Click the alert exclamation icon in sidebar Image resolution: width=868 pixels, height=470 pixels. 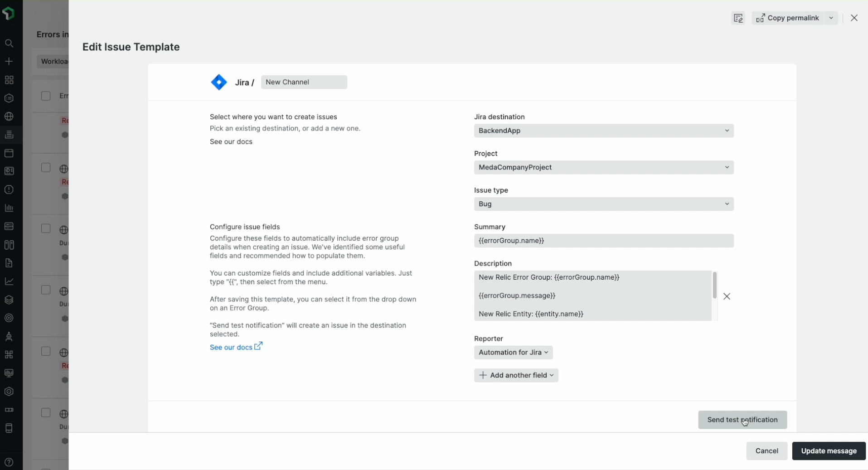pyautogui.click(x=9, y=189)
